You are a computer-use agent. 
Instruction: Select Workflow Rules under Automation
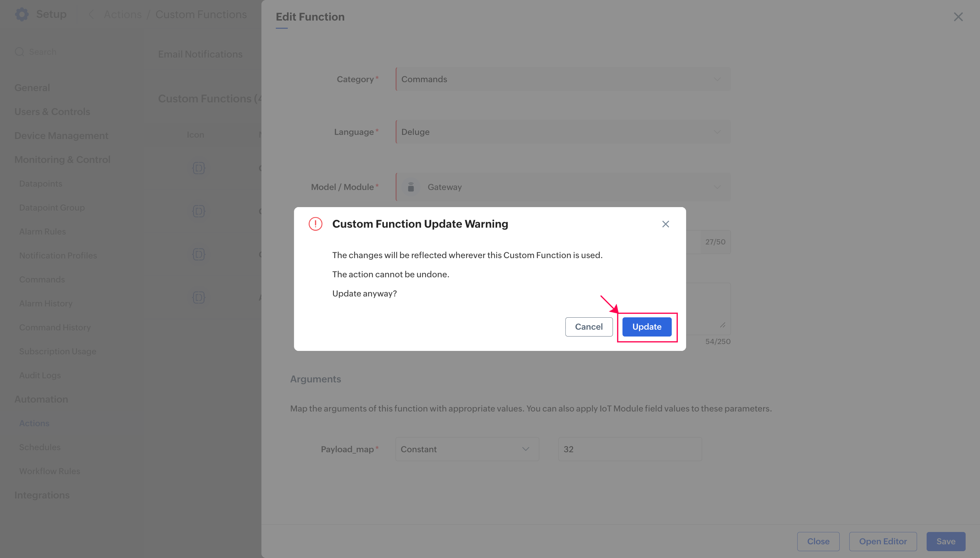(49, 471)
